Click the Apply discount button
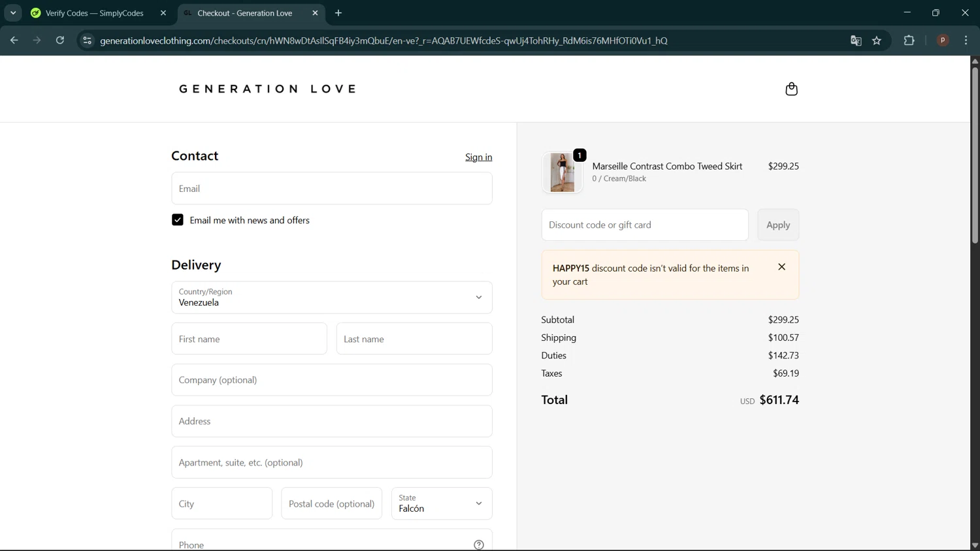 (778, 225)
